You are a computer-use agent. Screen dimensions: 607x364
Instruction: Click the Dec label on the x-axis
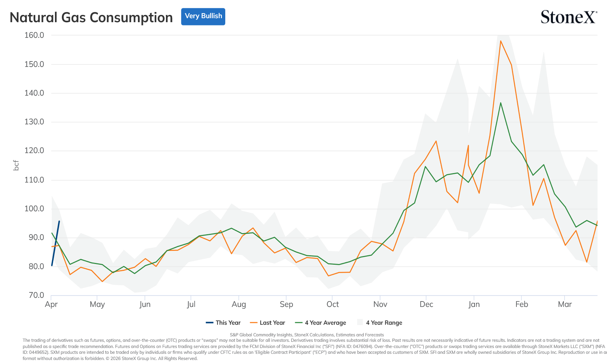[x=426, y=304]
